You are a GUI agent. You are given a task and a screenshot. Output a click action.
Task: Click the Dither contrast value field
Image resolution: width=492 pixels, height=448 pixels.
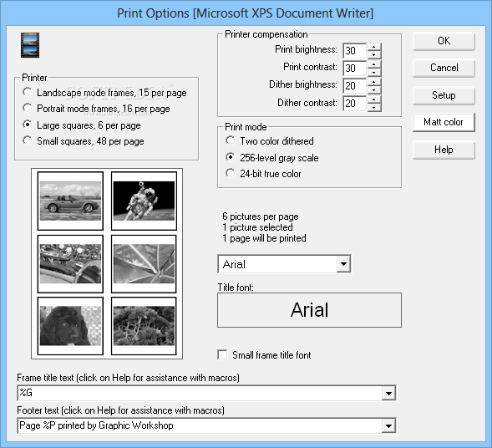(x=355, y=104)
